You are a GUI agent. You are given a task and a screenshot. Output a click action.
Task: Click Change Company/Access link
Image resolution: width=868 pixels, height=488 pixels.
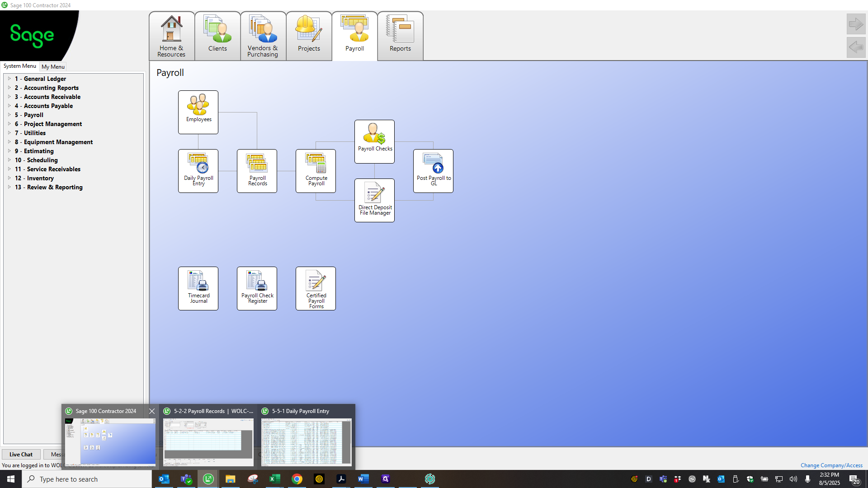[831, 465]
